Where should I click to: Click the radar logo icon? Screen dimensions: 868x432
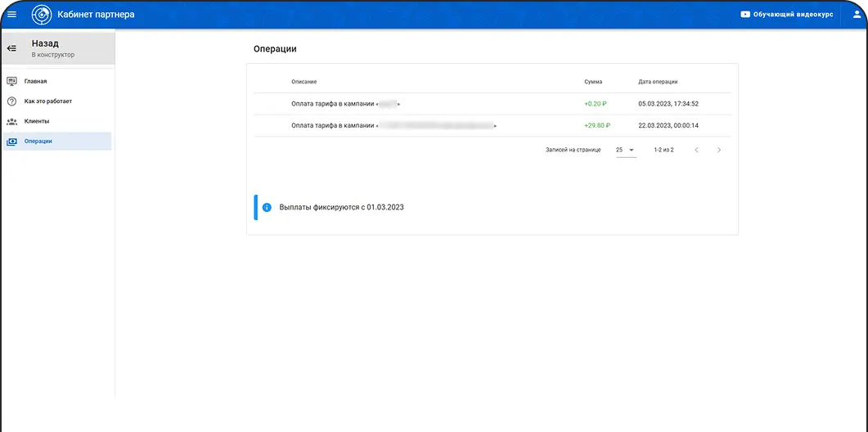coord(41,14)
